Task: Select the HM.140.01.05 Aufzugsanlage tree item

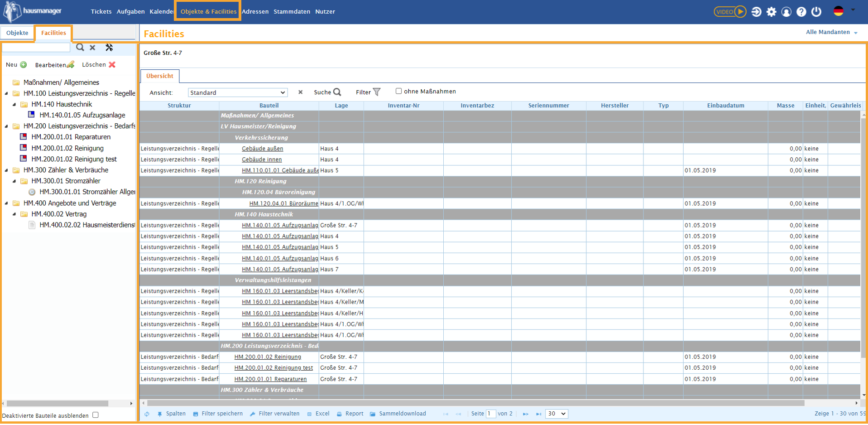Action: 82,115
